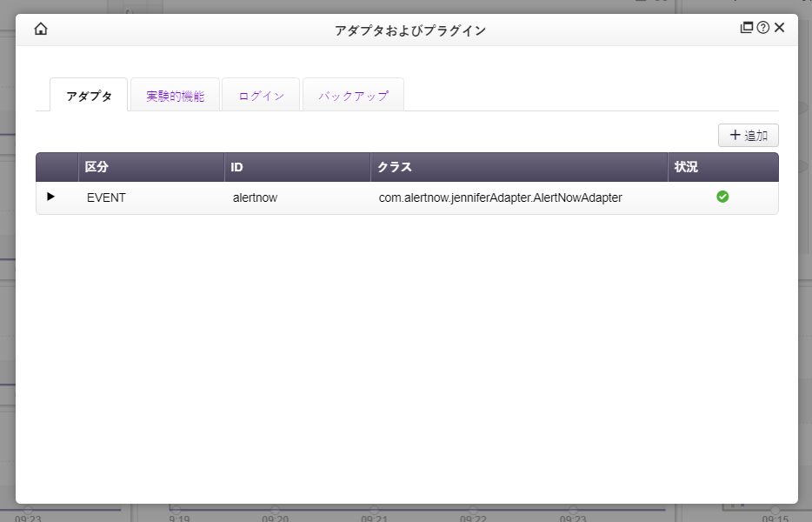Switch to the アダプタ tab
Screen dimensions: 812x522
(x=89, y=96)
